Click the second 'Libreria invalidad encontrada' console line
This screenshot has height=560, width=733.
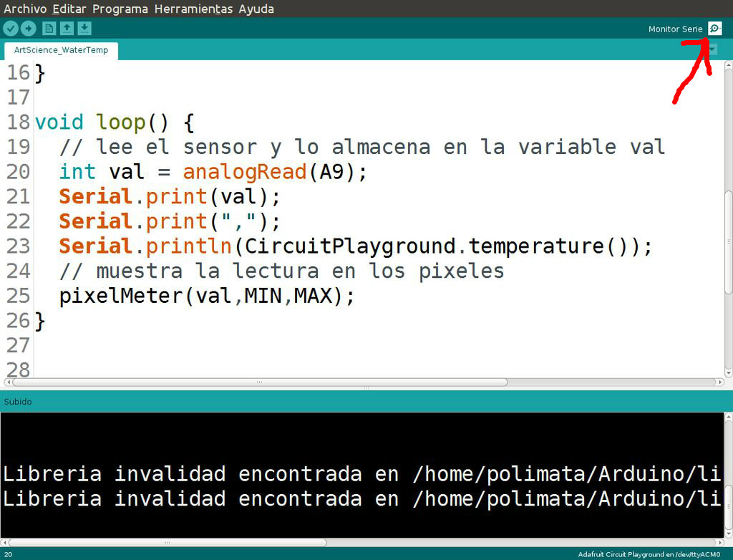coord(361,498)
